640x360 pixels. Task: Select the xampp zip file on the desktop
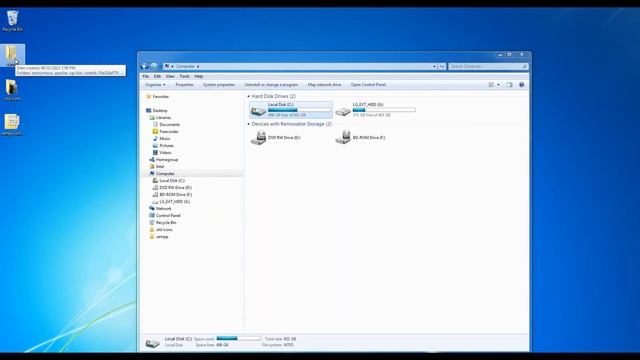(x=12, y=124)
